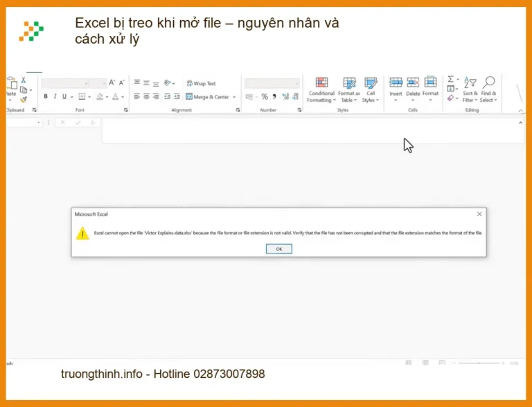Toggle Bold formatting
The image size is (532, 407).
pyautogui.click(x=46, y=96)
